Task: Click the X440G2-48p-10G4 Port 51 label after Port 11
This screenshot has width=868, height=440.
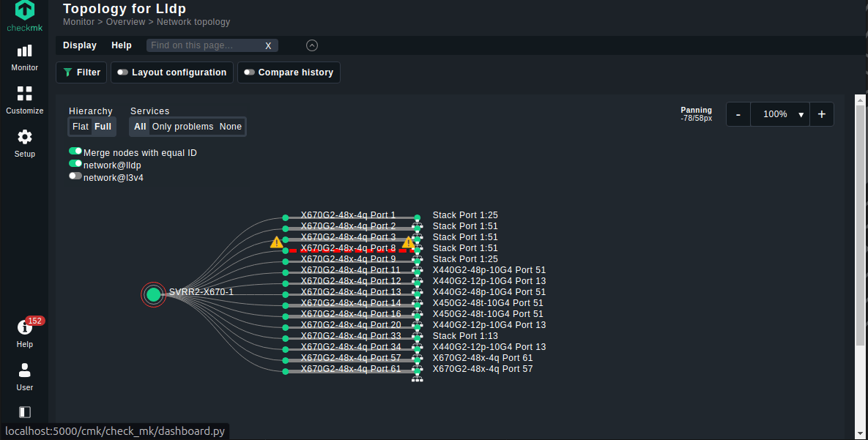Action: coord(489,270)
